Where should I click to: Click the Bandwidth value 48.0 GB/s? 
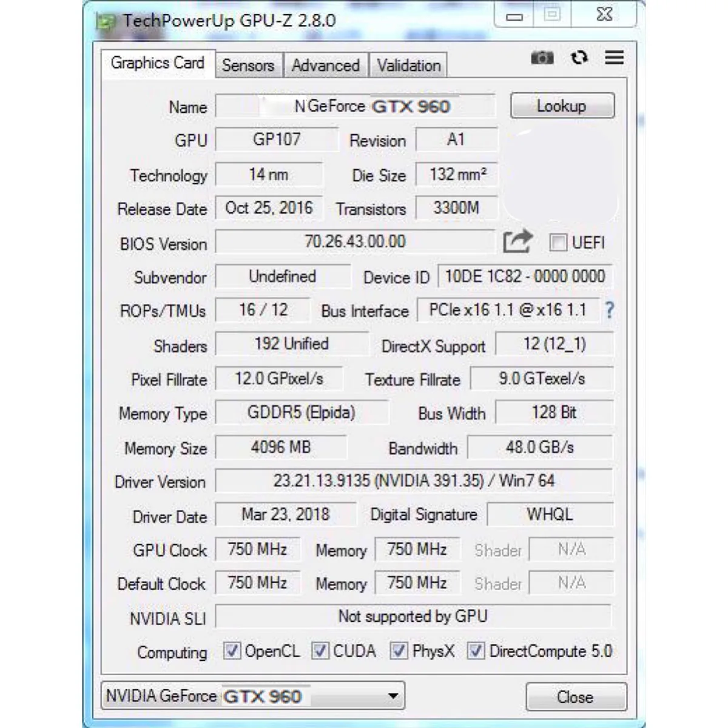pos(540,447)
